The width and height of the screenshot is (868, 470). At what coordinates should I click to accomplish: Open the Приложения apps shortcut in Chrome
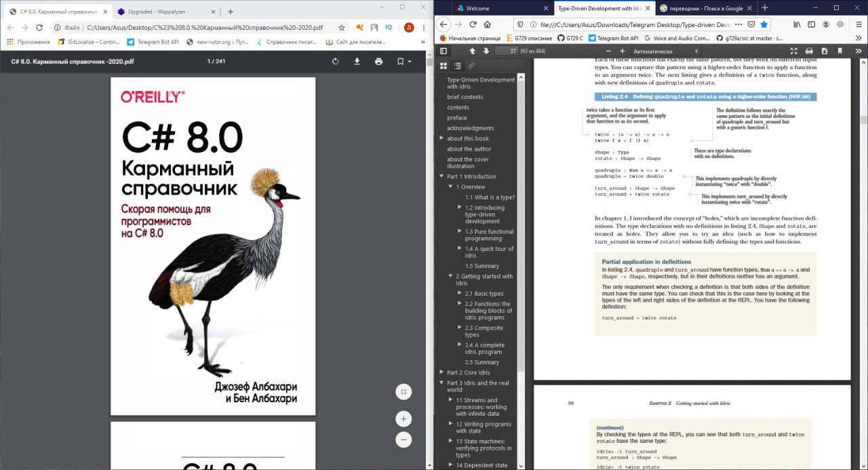tap(28, 42)
